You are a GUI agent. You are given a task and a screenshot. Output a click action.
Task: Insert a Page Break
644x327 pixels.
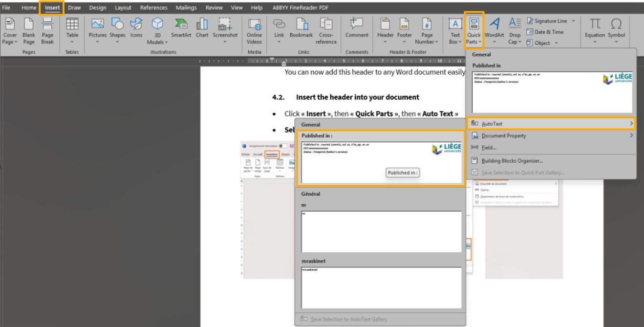tap(47, 31)
